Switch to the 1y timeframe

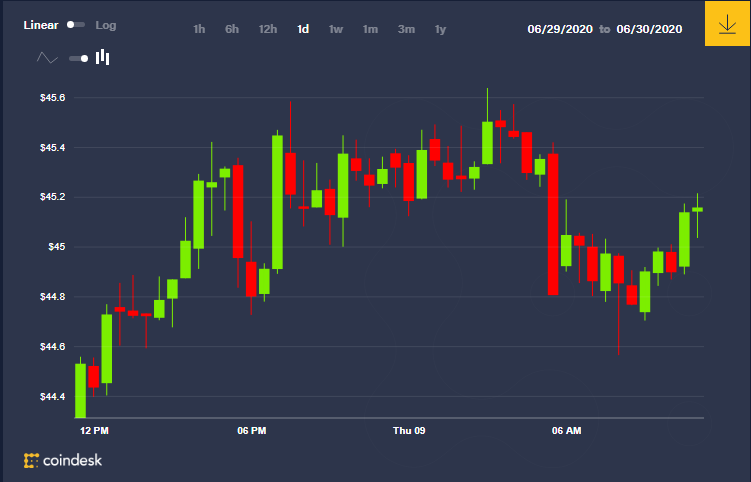click(x=440, y=29)
